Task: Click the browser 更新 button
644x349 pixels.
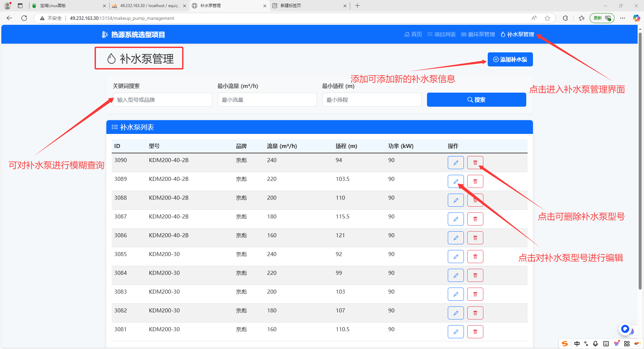Action: [x=602, y=18]
